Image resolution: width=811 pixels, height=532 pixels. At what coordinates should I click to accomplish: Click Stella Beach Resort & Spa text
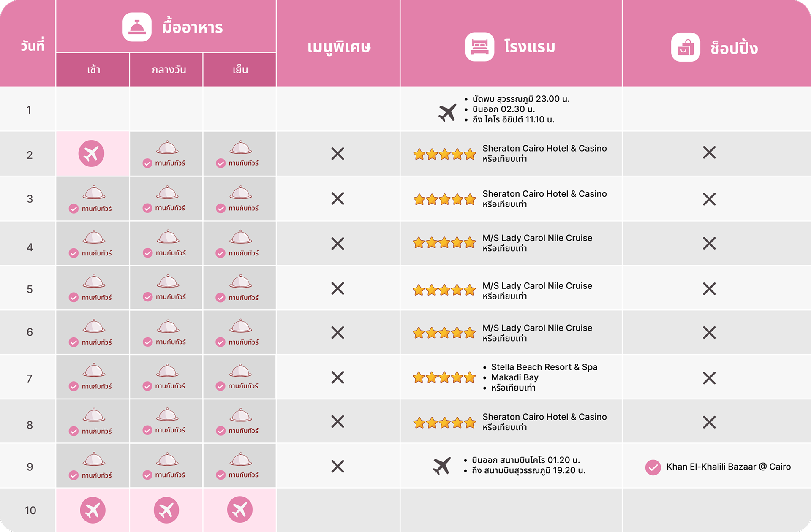tap(544, 367)
